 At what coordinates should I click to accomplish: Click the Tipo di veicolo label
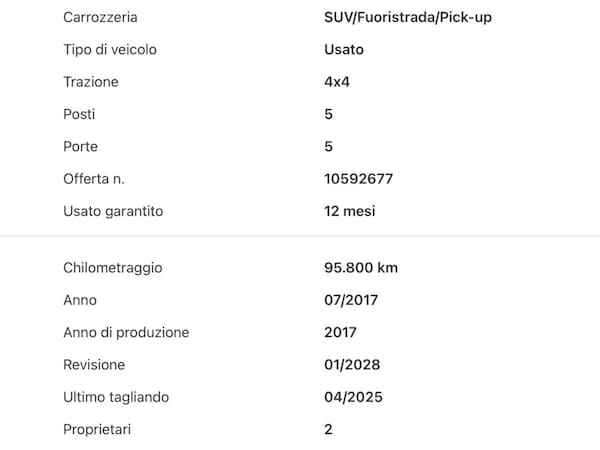pos(109,49)
